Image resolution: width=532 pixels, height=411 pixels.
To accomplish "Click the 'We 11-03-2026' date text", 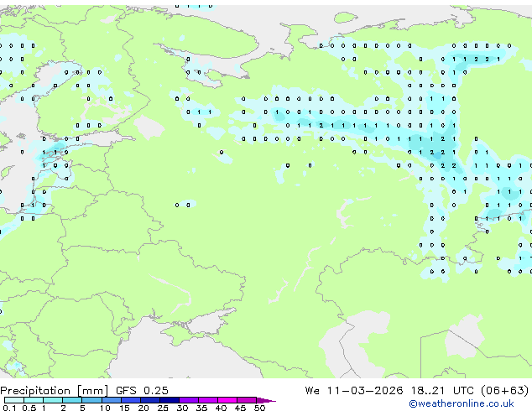I will [x=354, y=391].
